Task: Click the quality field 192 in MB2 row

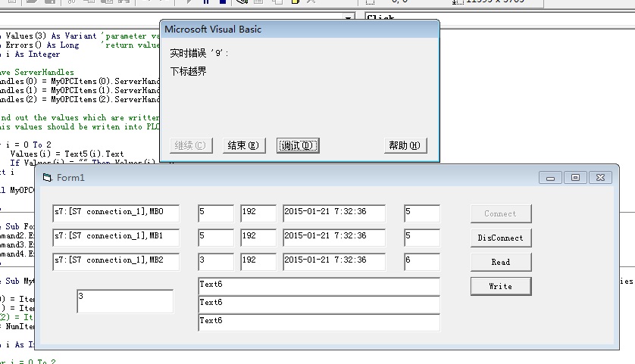Action: (x=258, y=262)
